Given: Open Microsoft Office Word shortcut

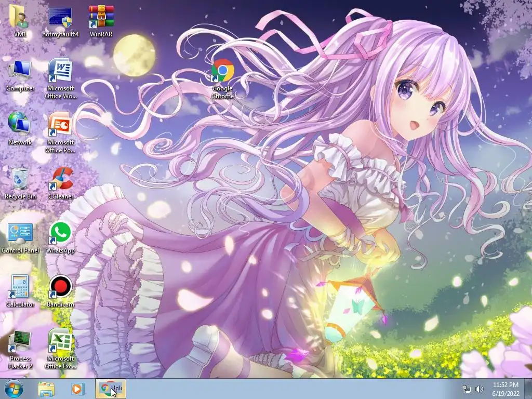Looking at the screenshot, I should click(60, 79).
